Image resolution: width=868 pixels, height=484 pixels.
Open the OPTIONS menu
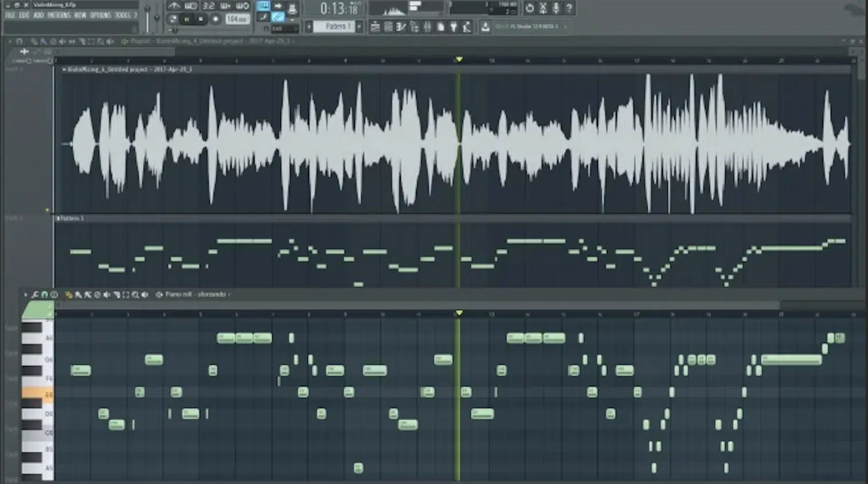tap(100, 15)
